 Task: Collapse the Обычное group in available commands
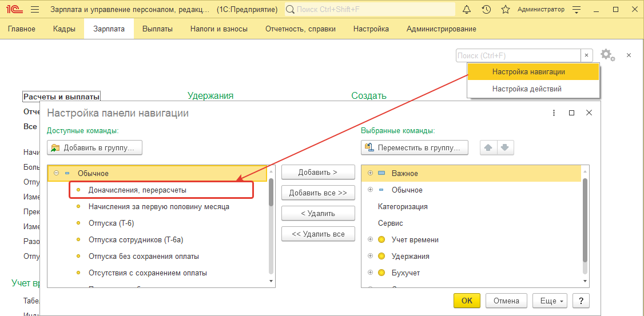point(56,173)
